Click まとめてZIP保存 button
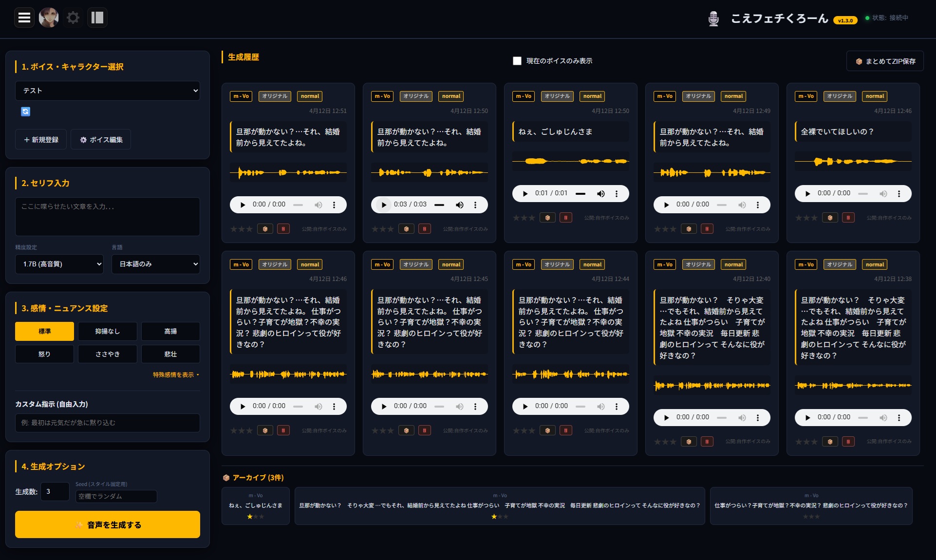The height and width of the screenshot is (560, 936). point(885,61)
